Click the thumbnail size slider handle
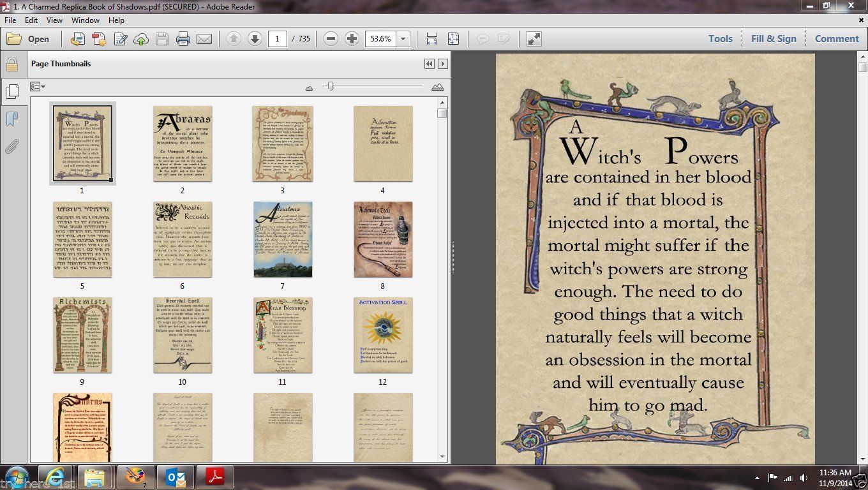 pyautogui.click(x=330, y=86)
